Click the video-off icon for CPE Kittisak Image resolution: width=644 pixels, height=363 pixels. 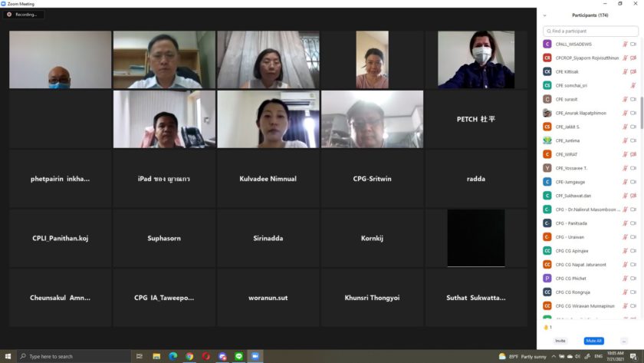633,72
